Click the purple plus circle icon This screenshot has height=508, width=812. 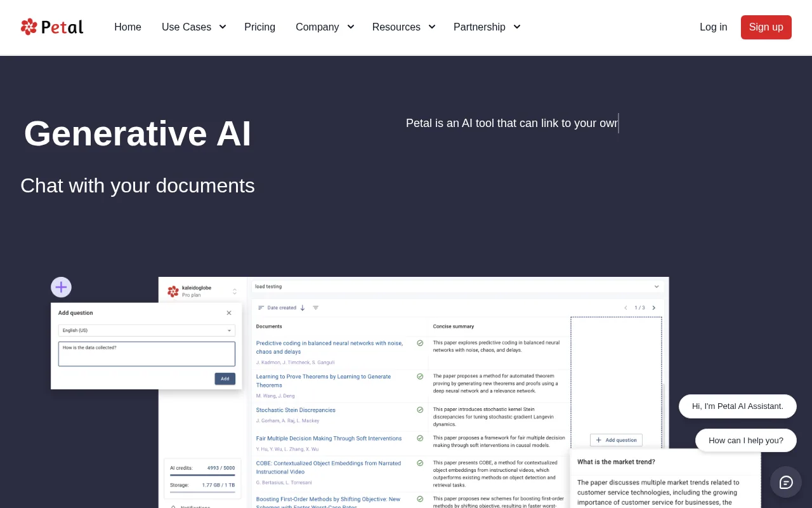point(61,287)
